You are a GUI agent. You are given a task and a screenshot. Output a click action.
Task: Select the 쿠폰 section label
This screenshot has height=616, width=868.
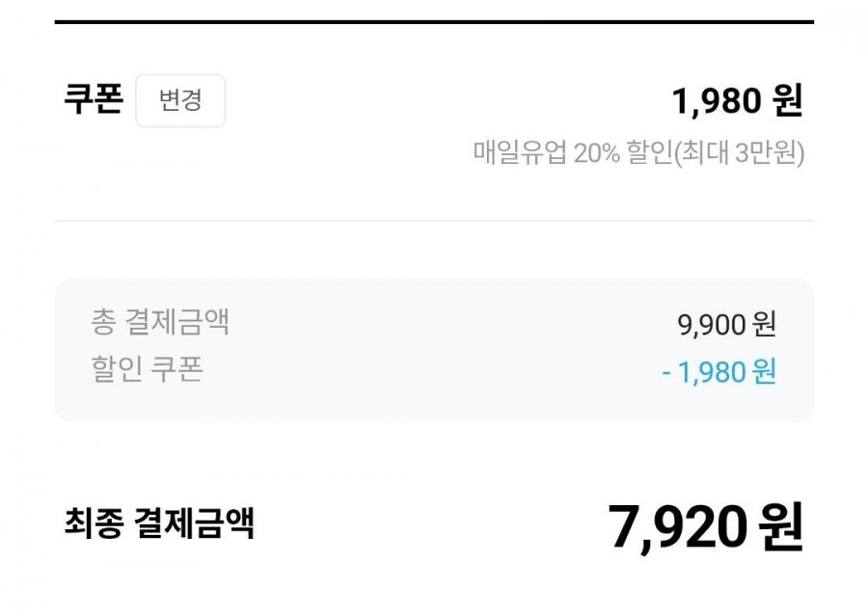click(93, 100)
